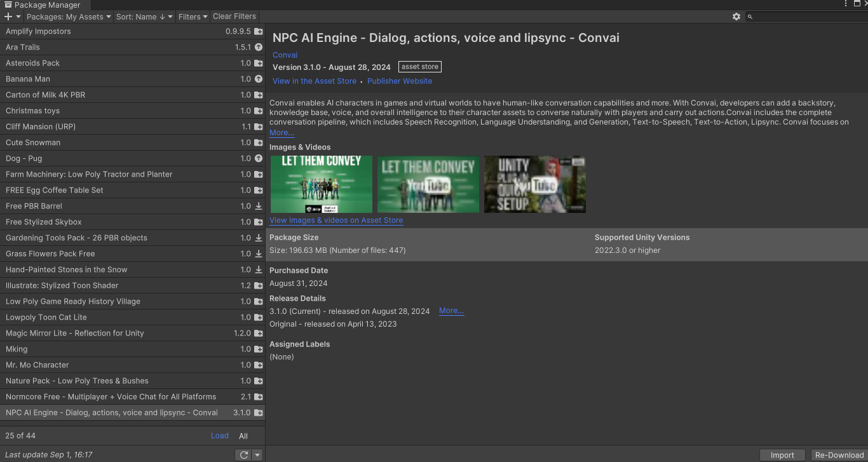Click the import icon beside Amplify Impostors
This screenshot has height=462, width=868.
pos(259,31)
